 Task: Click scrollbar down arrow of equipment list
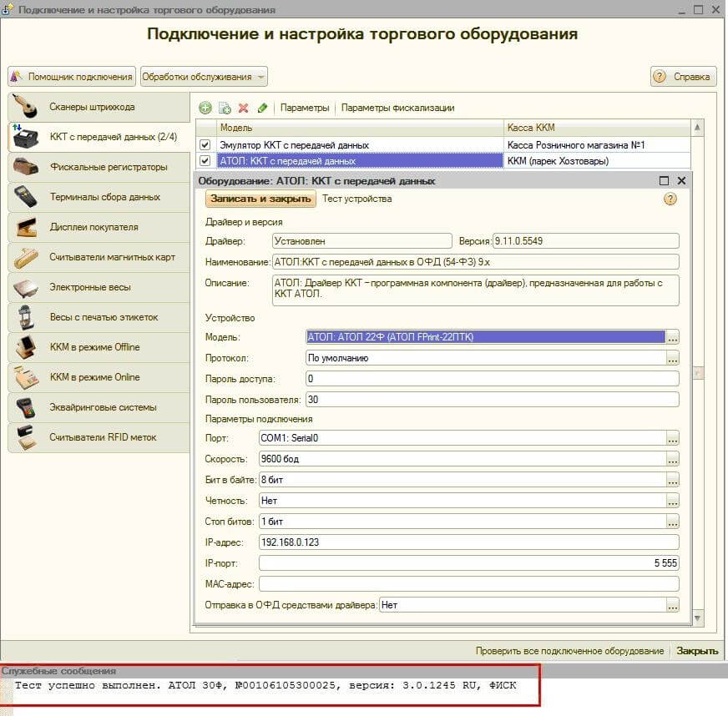click(697, 618)
